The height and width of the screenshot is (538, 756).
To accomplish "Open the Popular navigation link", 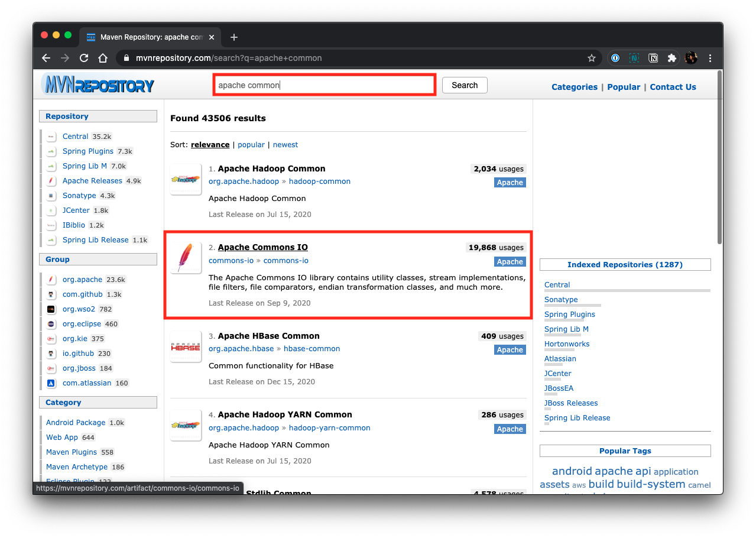I will point(623,87).
